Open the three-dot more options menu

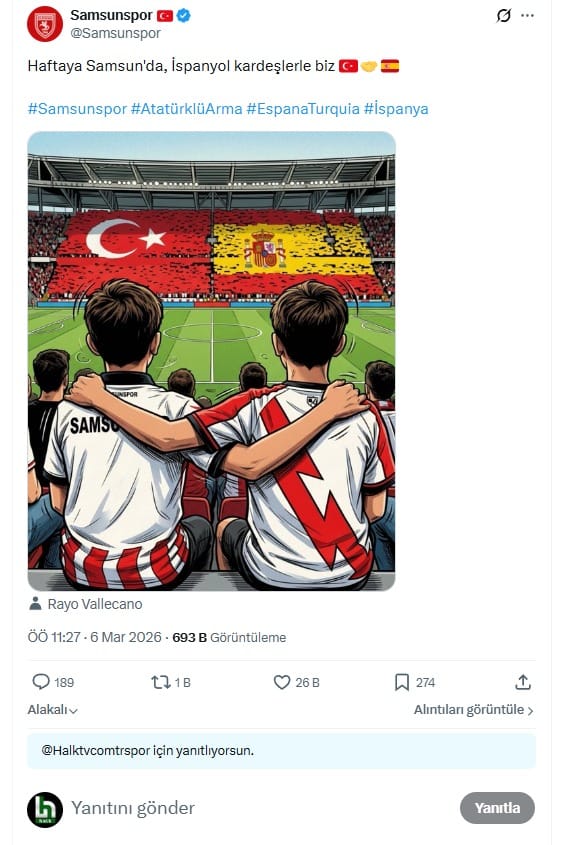(x=527, y=16)
